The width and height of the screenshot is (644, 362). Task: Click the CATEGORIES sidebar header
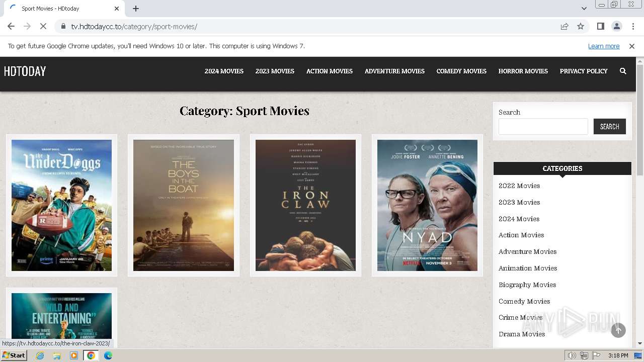[x=562, y=168]
